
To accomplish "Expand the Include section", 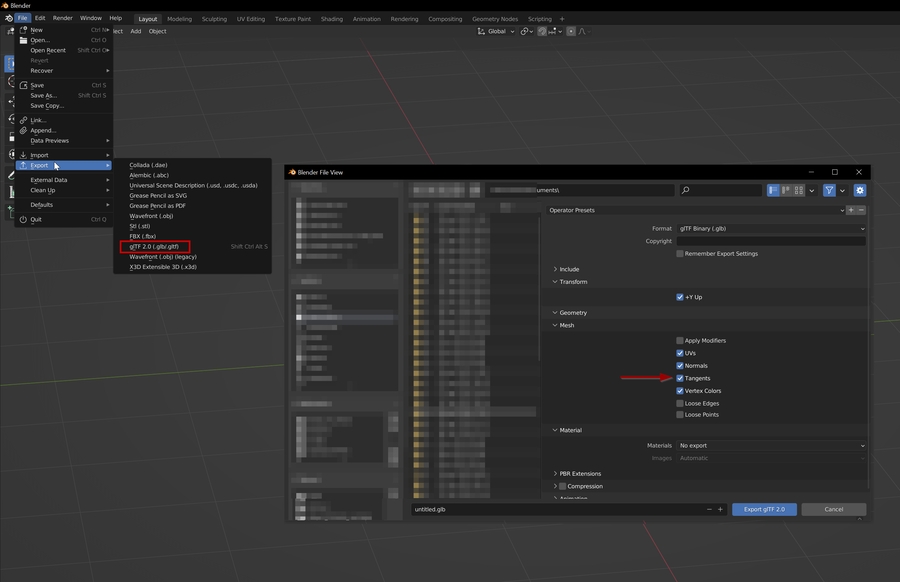I will 570,268.
